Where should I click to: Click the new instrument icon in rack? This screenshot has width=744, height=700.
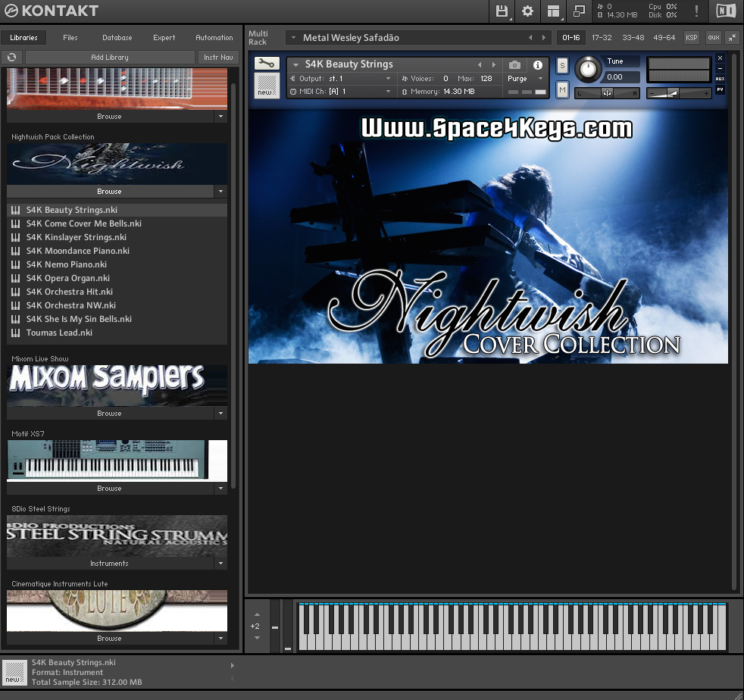tap(267, 86)
